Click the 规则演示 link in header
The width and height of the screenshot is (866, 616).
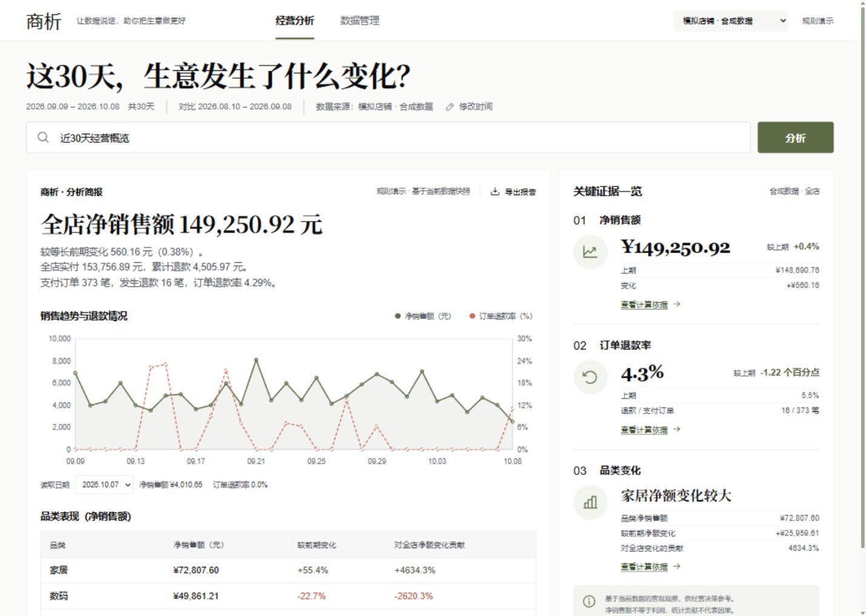click(x=818, y=21)
